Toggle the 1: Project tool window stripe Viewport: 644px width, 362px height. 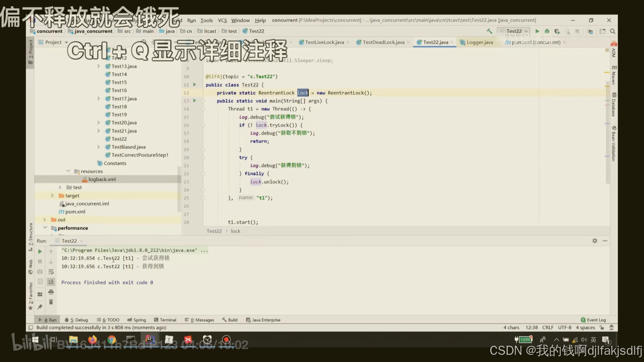(31, 52)
